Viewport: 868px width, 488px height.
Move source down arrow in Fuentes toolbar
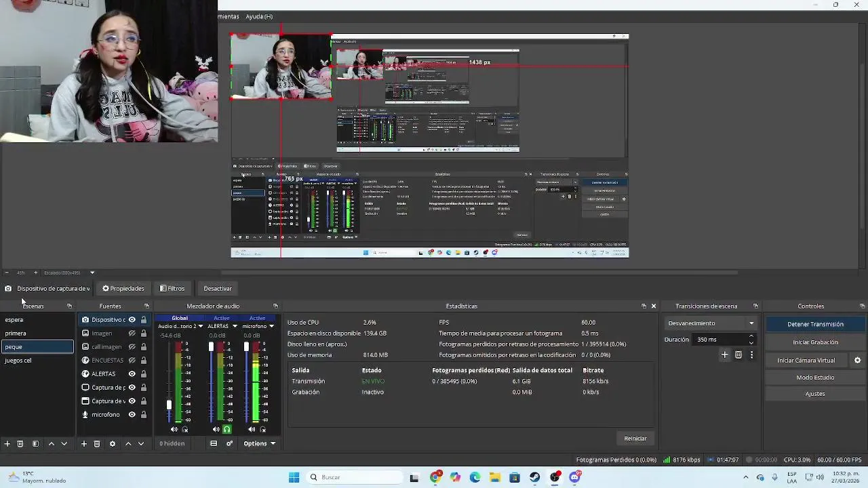point(141,443)
